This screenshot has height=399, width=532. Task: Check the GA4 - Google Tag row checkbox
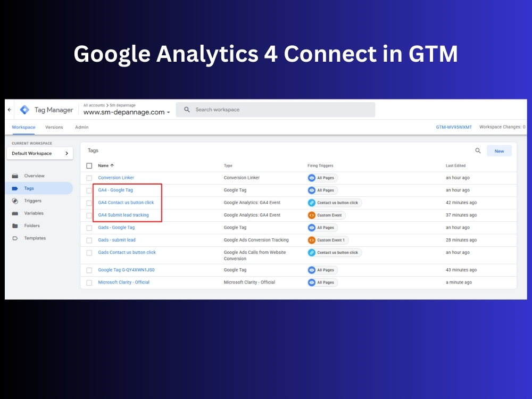click(x=89, y=190)
